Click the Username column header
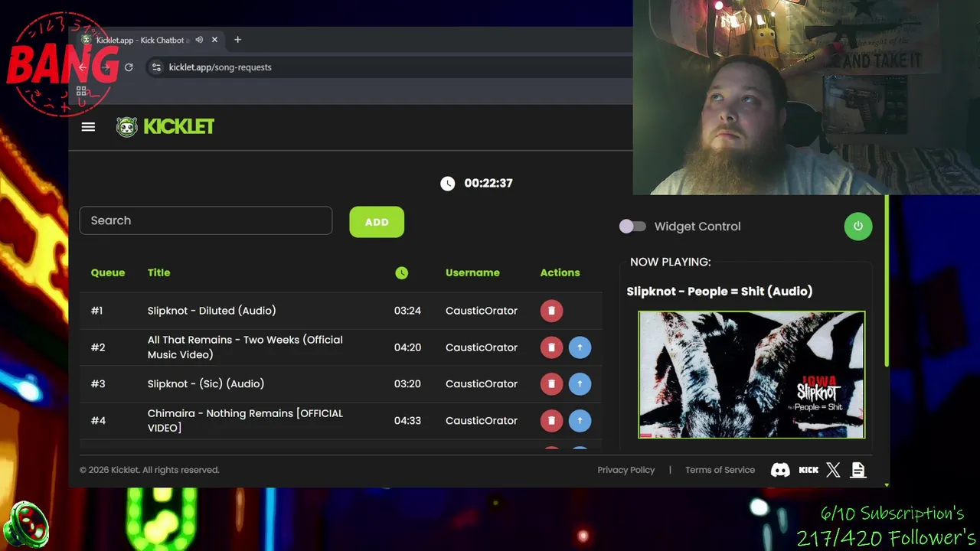This screenshot has width=980, height=551. (x=472, y=272)
